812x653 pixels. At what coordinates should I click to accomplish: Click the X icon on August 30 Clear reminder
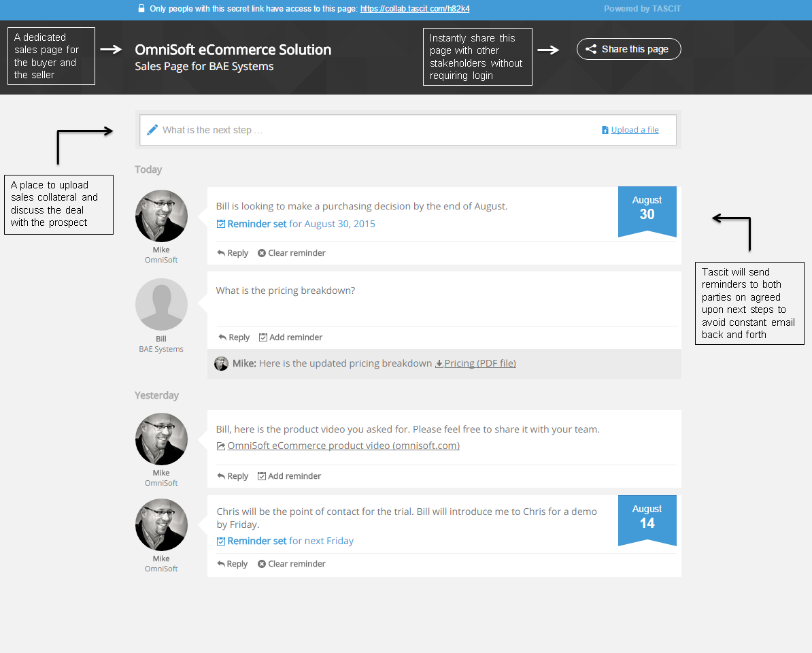pos(262,253)
